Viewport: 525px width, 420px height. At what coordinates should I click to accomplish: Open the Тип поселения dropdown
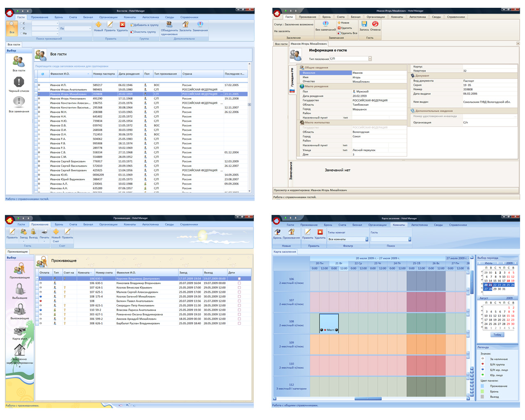click(370, 59)
